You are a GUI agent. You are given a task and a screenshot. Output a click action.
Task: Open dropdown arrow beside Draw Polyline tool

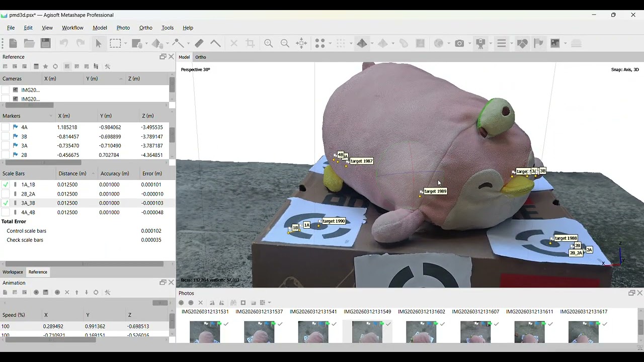coord(188,43)
